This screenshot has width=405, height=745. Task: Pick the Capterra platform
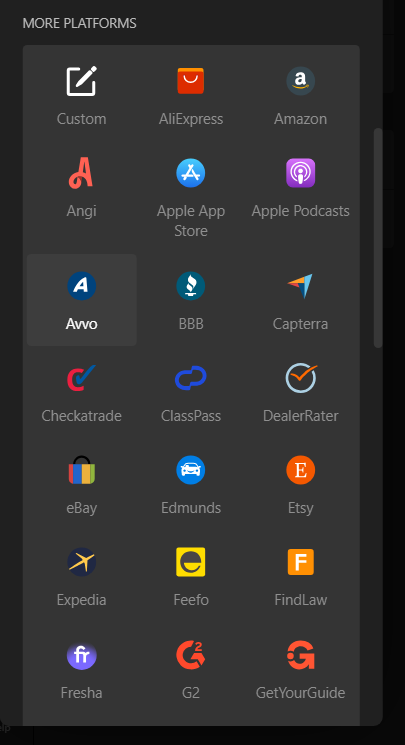tap(300, 300)
